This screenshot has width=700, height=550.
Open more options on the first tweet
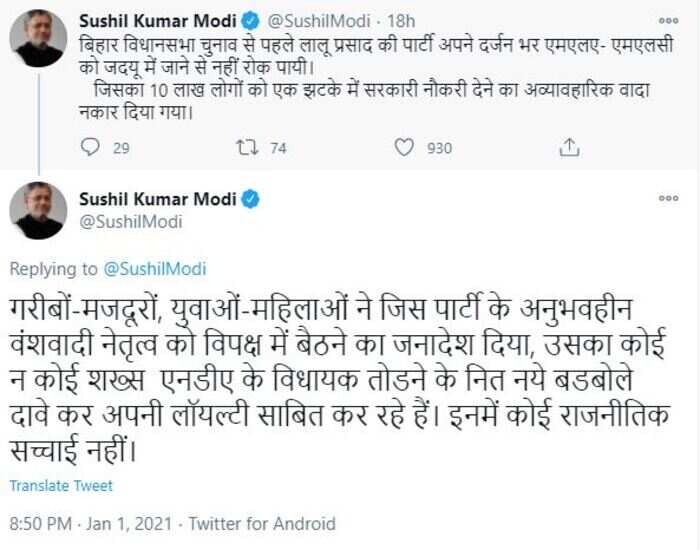(668, 21)
